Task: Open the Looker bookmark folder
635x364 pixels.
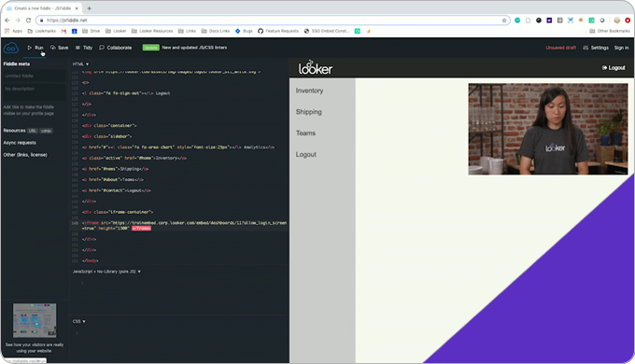Action: 116,31
